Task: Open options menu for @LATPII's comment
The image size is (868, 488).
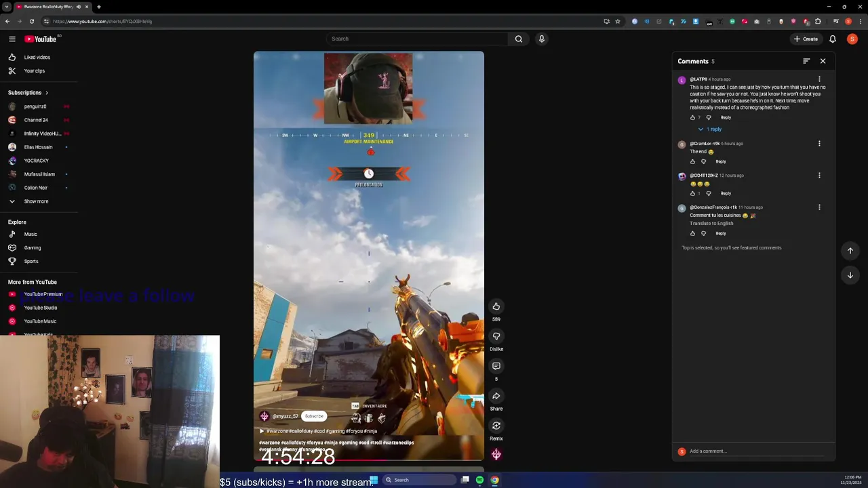Action: pos(819,79)
